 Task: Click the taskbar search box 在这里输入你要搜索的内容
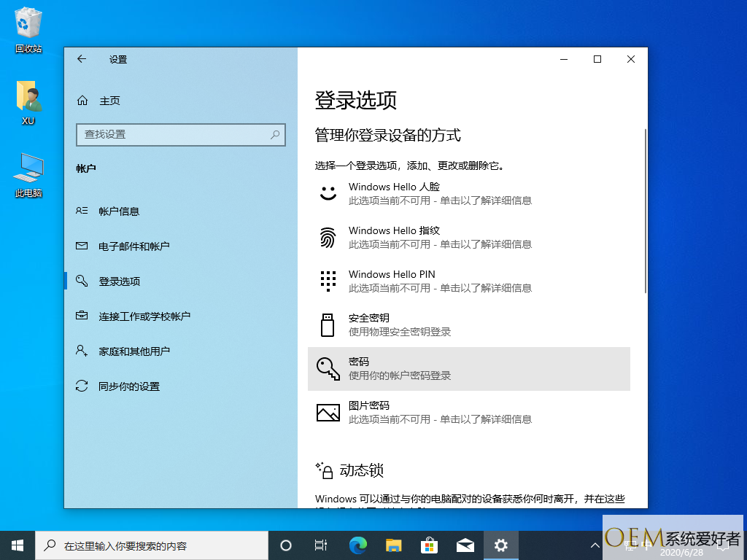click(152, 545)
